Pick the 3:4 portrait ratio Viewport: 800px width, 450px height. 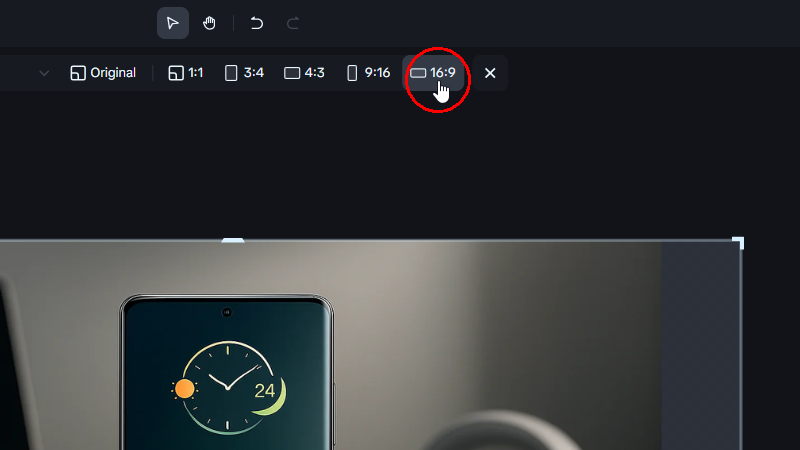point(244,73)
